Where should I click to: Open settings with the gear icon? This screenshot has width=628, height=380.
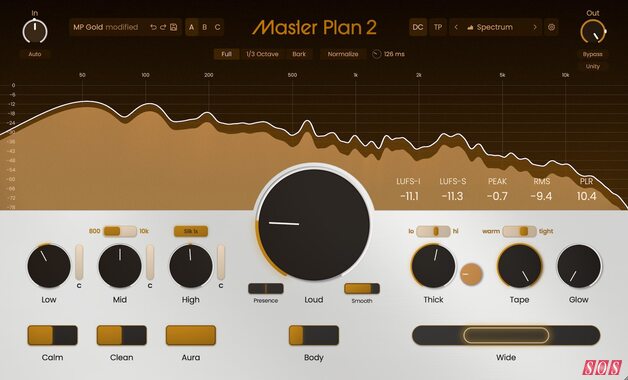click(x=552, y=27)
